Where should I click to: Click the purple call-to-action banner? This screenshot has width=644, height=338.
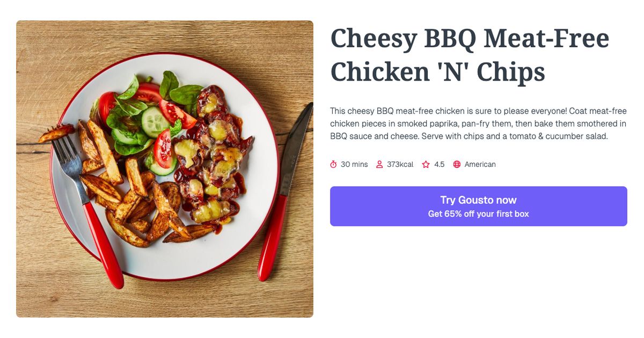(478, 206)
